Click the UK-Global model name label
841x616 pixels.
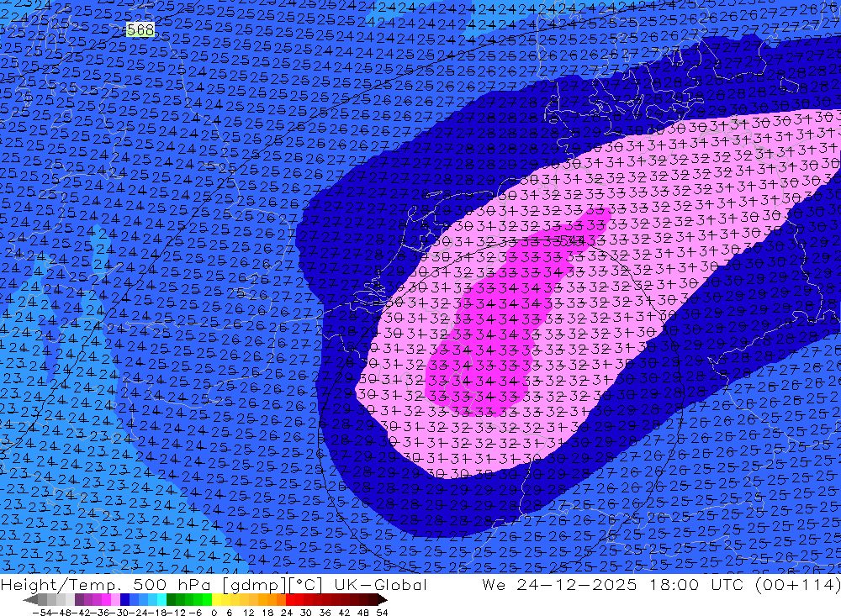click(x=380, y=584)
